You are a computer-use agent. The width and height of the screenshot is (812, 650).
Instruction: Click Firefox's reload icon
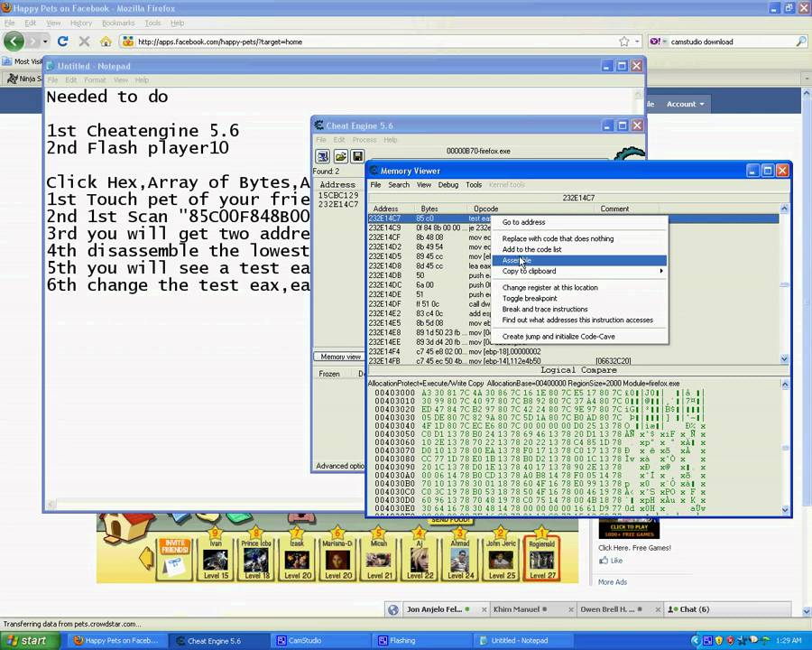[x=62, y=42]
